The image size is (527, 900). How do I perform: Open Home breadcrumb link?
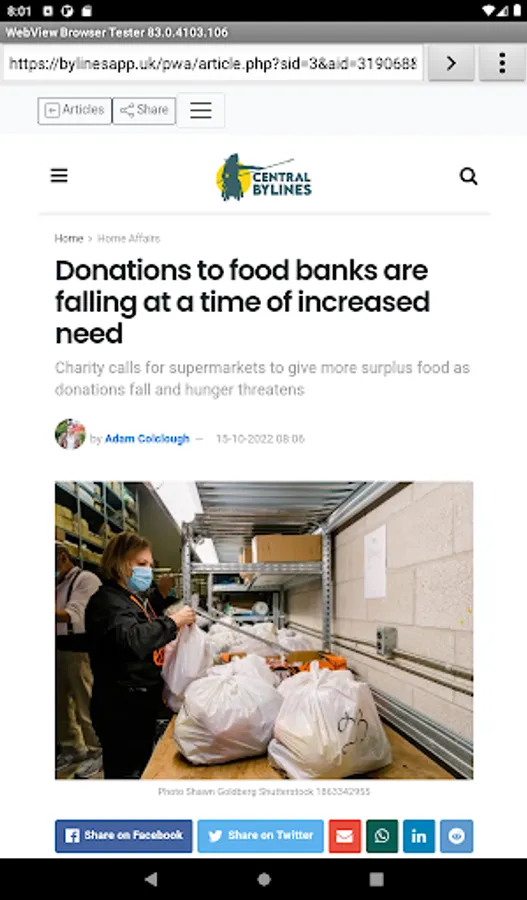pyautogui.click(x=69, y=238)
